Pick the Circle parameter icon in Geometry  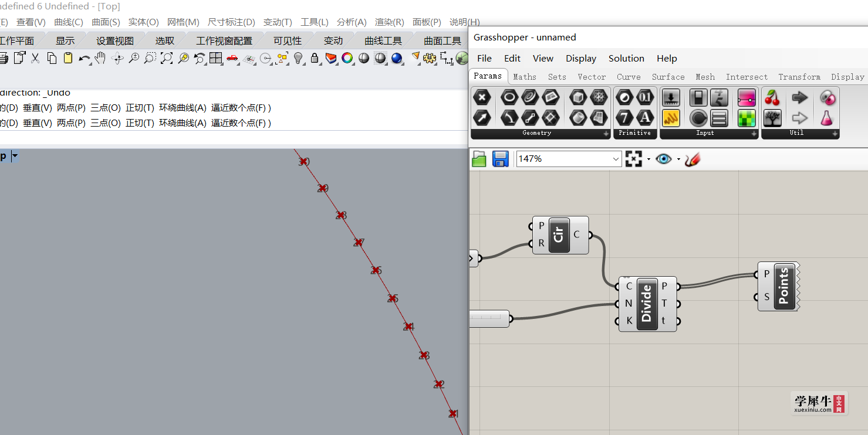point(509,97)
